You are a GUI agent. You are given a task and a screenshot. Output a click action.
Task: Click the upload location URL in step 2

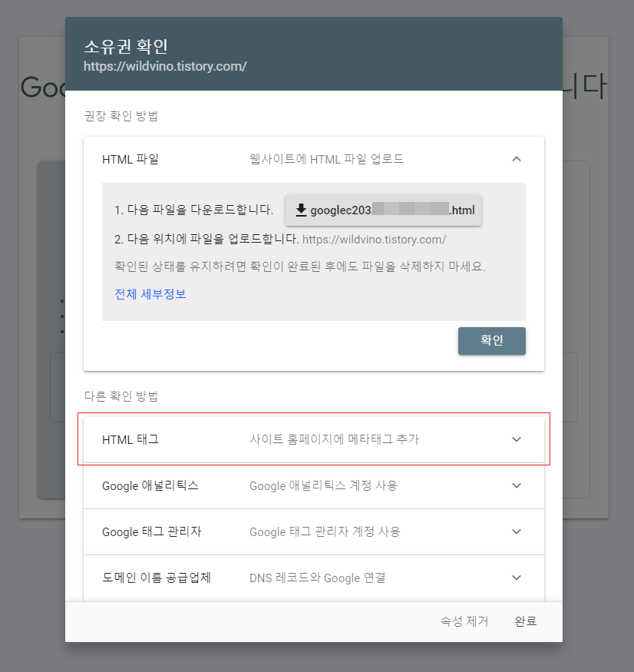375,240
